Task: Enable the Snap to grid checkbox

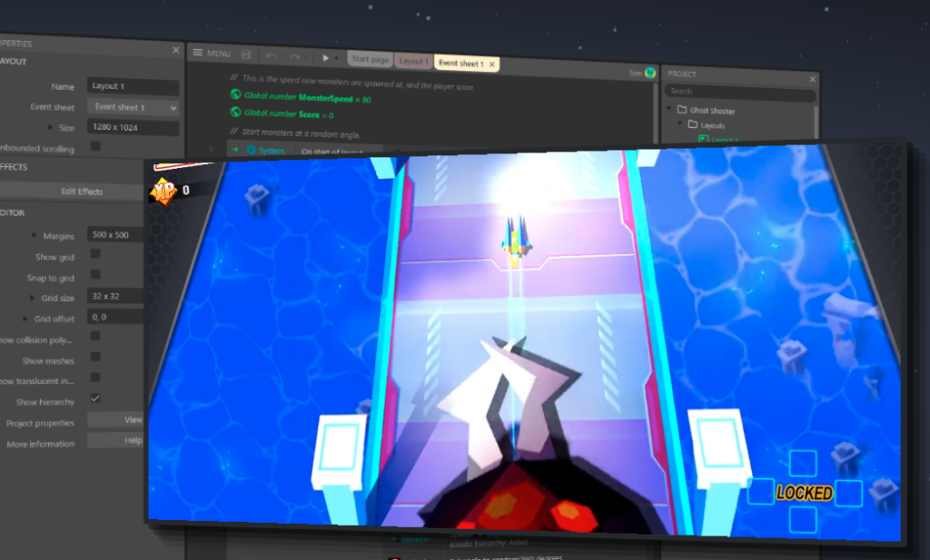Action: point(94,274)
